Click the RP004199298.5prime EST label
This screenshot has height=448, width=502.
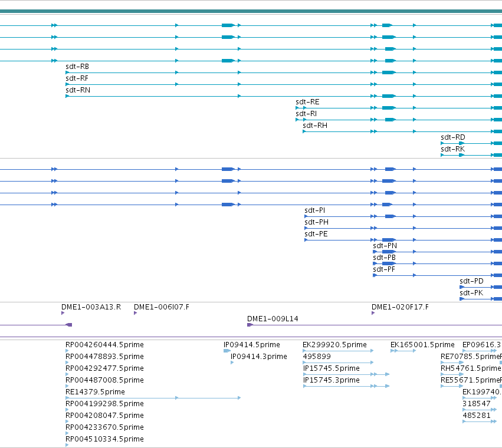pos(104,404)
